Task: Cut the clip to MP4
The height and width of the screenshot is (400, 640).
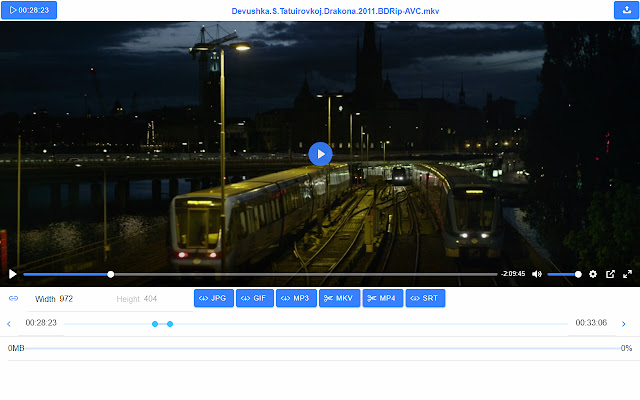Action: click(382, 298)
